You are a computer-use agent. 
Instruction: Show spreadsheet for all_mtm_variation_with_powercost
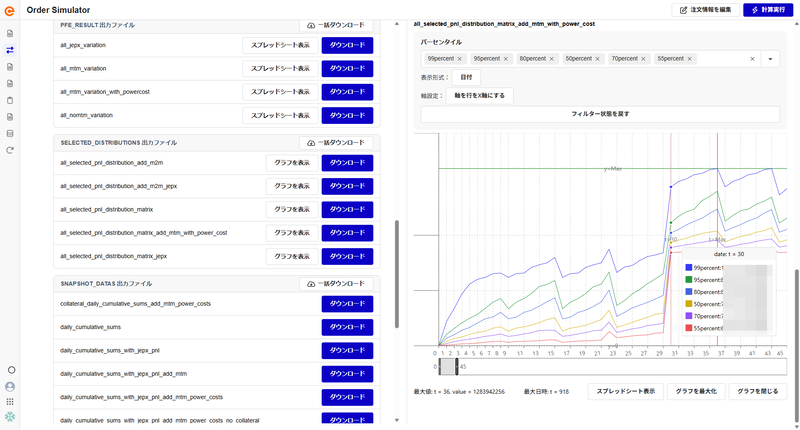pos(280,92)
